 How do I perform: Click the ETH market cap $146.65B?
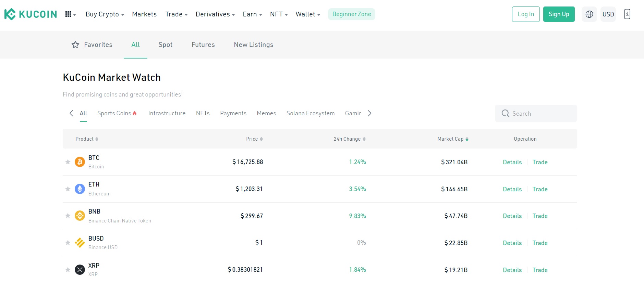[454, 189]
